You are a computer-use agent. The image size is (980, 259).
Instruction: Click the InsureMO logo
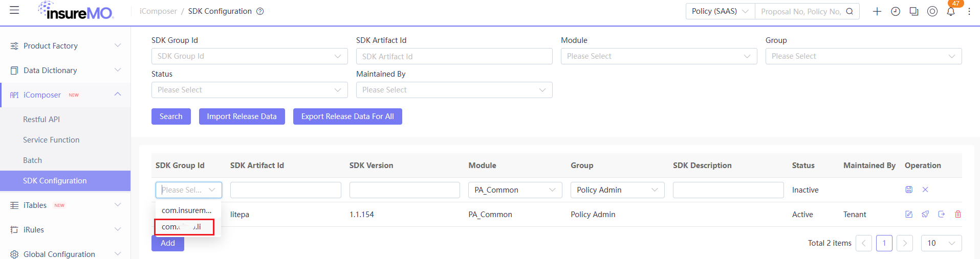point(76,11)
